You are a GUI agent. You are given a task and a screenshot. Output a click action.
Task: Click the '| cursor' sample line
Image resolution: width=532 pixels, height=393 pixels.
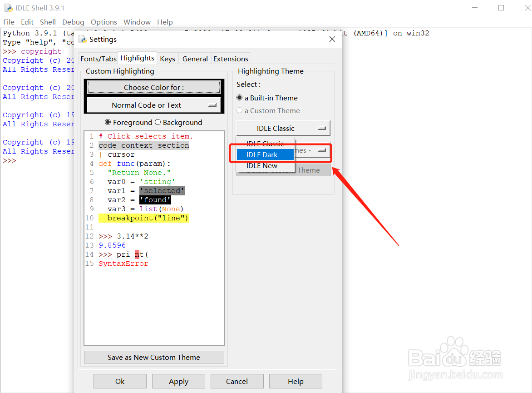pos(117,154)
